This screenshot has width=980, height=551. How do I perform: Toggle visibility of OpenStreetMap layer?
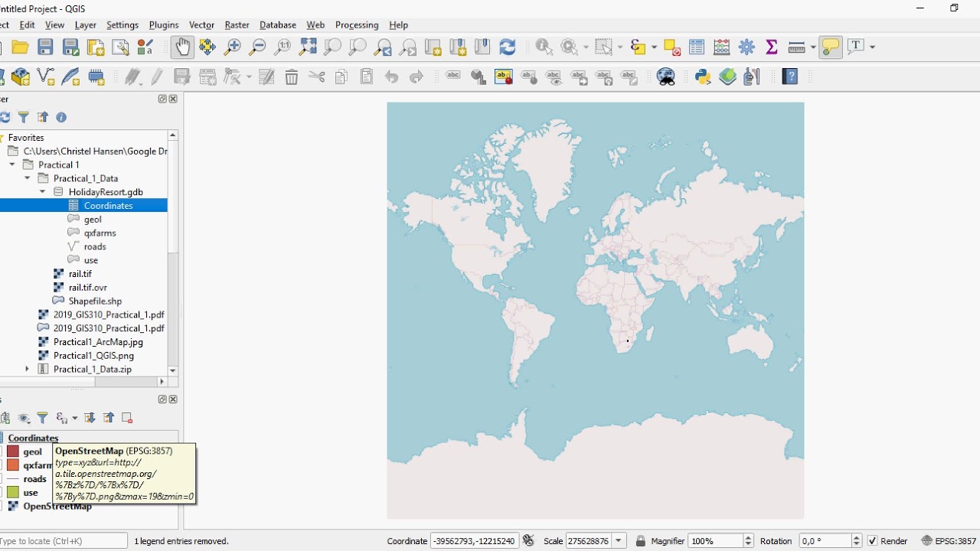[x=2, y=507]
